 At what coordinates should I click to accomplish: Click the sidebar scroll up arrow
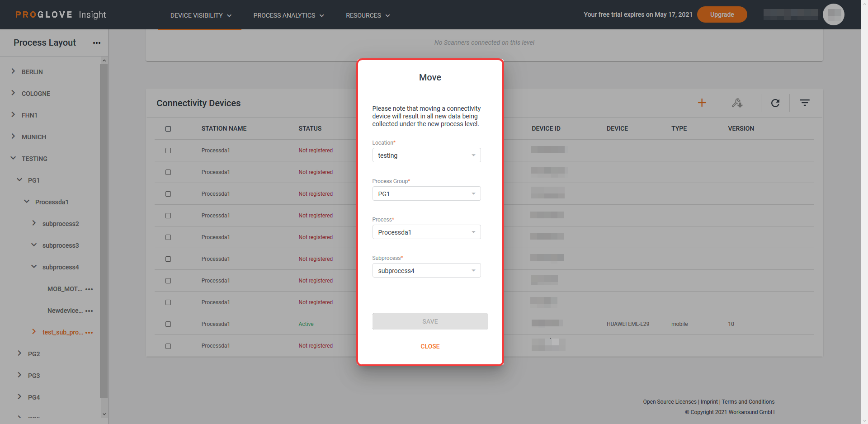tap(104, 60)
